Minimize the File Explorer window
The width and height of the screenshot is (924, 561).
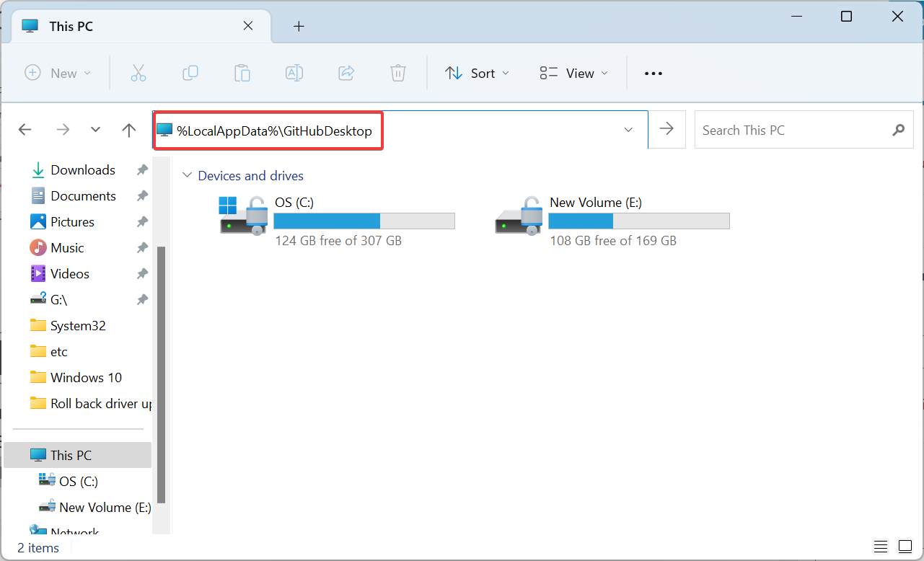coord(796,17)
